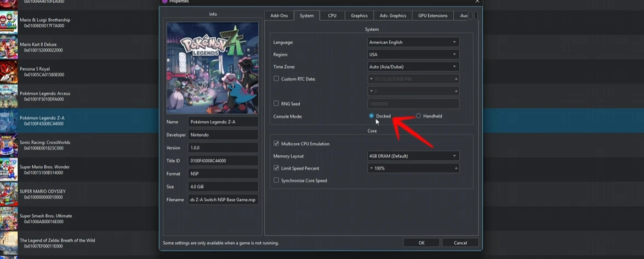Image resolution: width=644 pixels, height=259 pixels.
Task: Expand the Region dropdown showing USA
Action: pyautogui.click(x=413, y=54)
